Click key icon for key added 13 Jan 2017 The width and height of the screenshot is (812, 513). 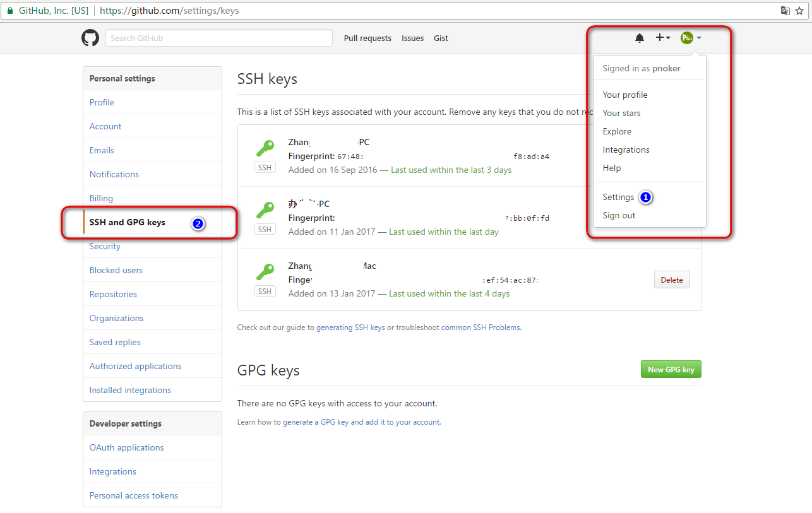265,273
